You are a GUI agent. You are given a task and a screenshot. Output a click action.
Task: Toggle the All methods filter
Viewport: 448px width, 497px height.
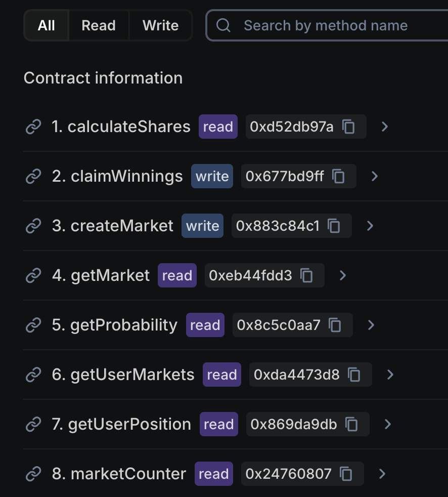46,25
